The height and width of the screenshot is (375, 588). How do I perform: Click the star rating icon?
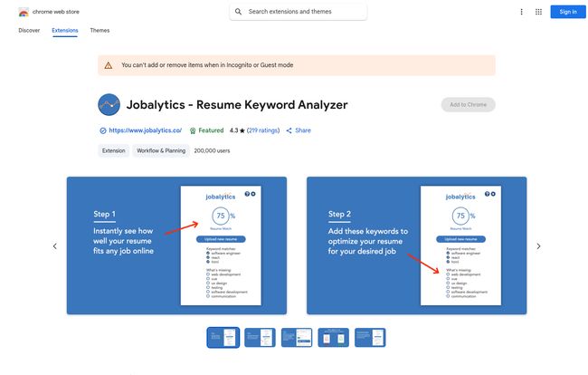click(242, 130)
